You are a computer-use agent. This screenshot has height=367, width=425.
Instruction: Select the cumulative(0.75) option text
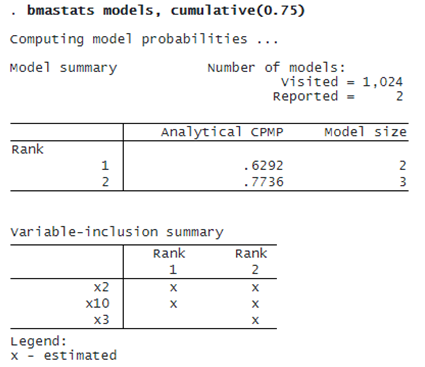pyautogui.click(x=237, y=10)
